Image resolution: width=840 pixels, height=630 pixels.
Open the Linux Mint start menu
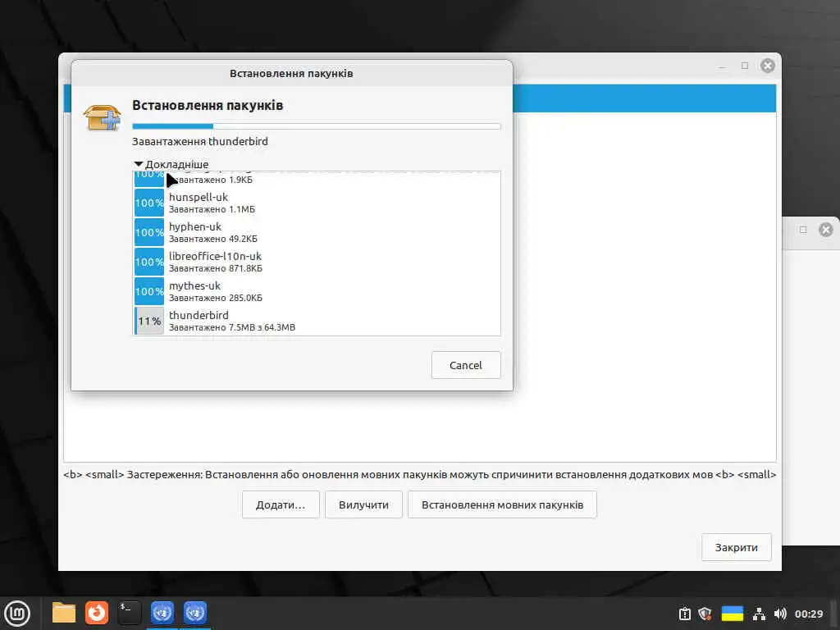tap(17, 613)
